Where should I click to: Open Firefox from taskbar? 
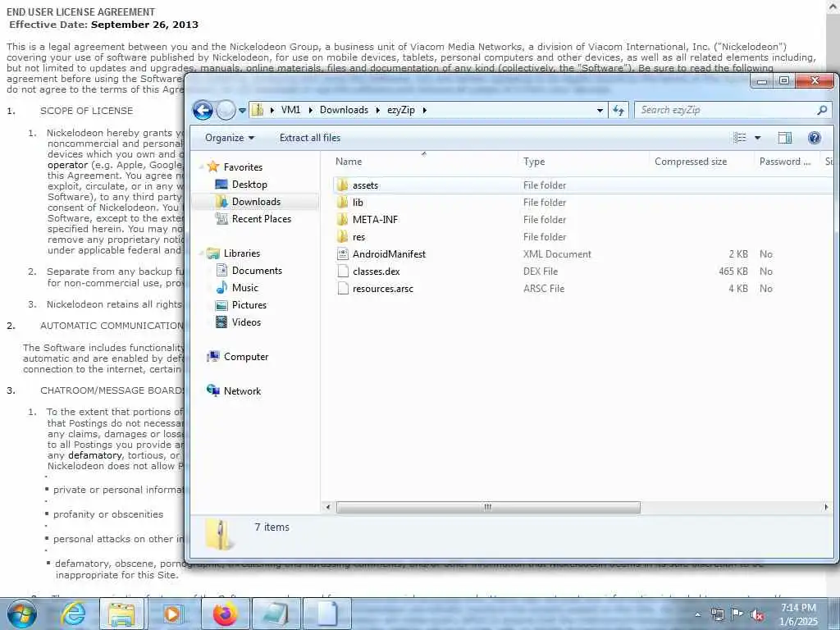click(x=225, y=614)
